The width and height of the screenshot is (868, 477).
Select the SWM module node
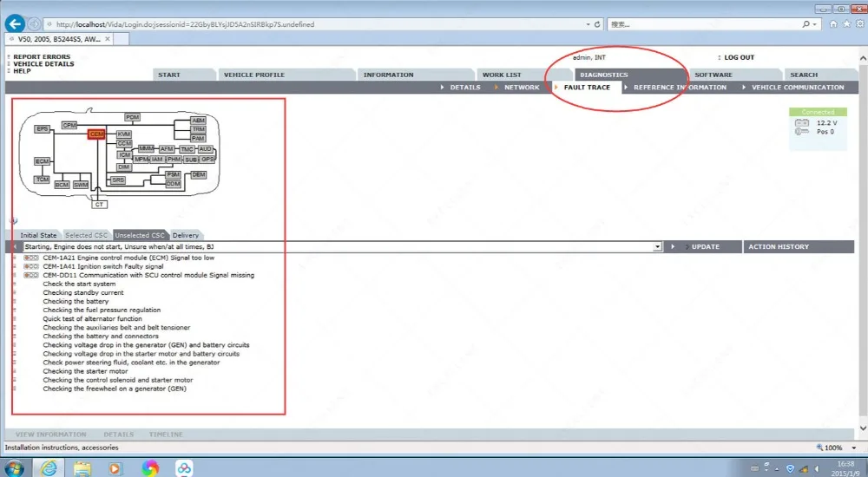click(81, 185)
